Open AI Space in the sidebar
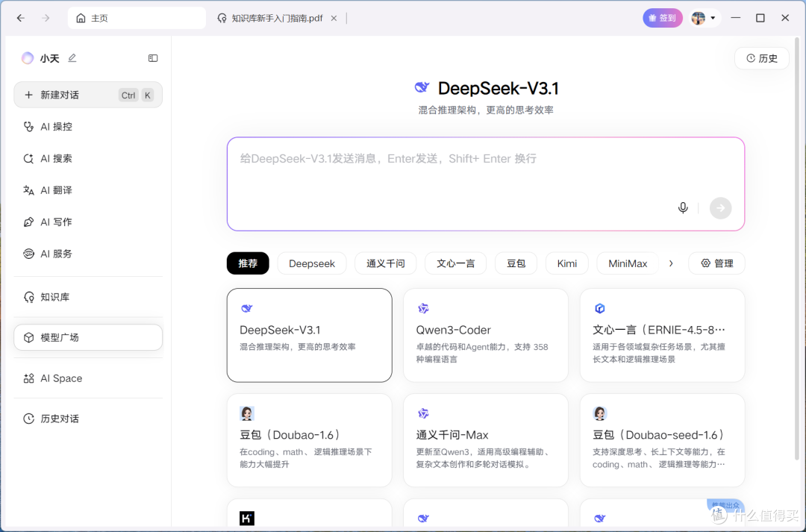 tap(88, 378)
